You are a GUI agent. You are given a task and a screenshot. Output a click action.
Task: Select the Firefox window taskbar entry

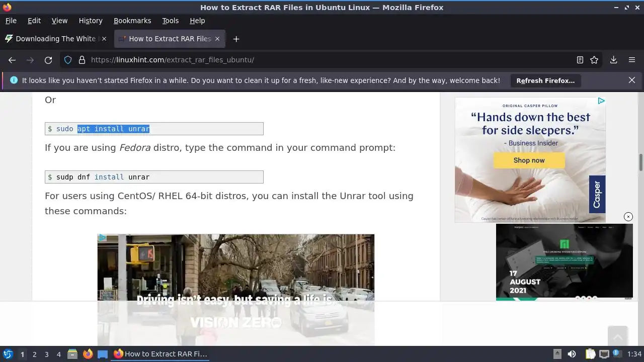[161, 354]
